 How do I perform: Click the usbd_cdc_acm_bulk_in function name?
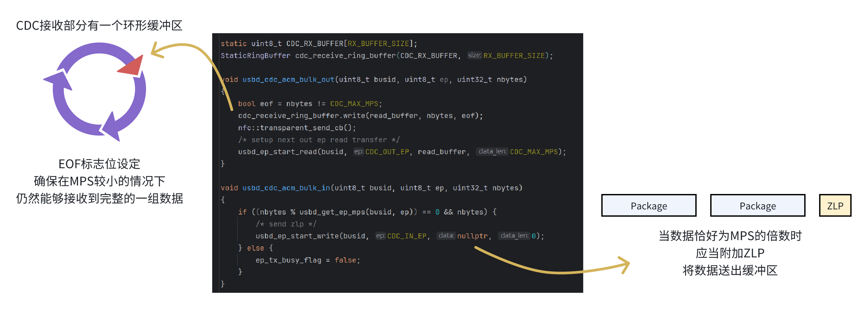(286, 188)
